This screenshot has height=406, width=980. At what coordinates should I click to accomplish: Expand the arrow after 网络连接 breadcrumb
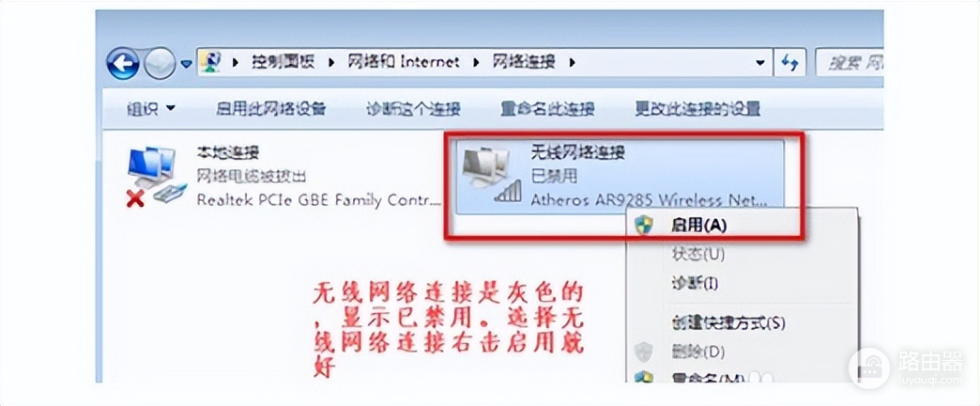tap(572, 62)
